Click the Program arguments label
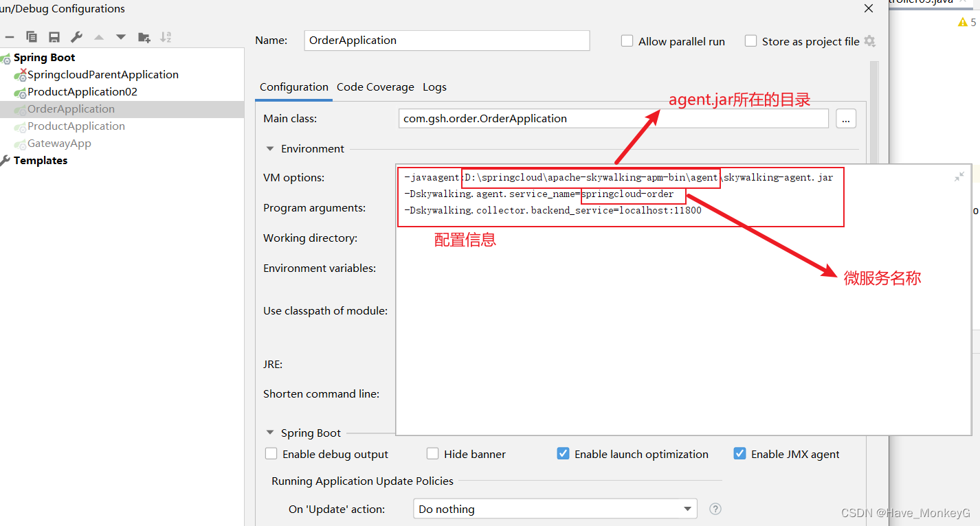The height and width of the screenshot is (526, 980). (314, 208)
